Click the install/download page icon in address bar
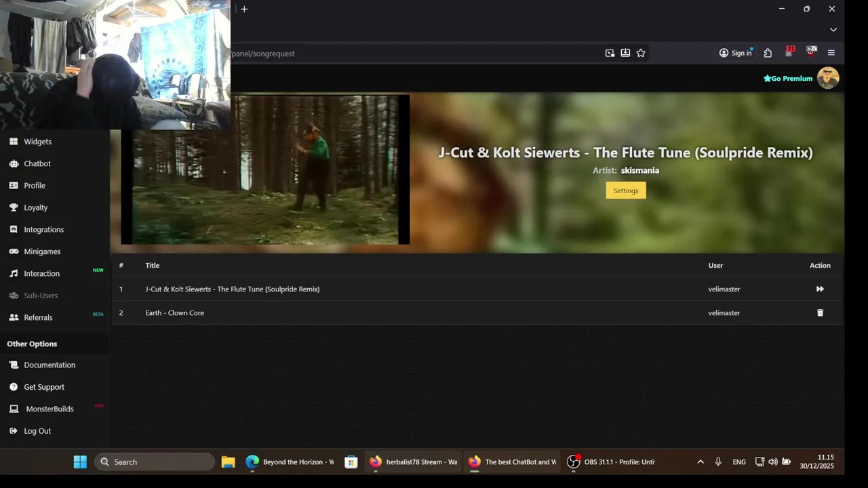868x488 pixels. point(625,53)
